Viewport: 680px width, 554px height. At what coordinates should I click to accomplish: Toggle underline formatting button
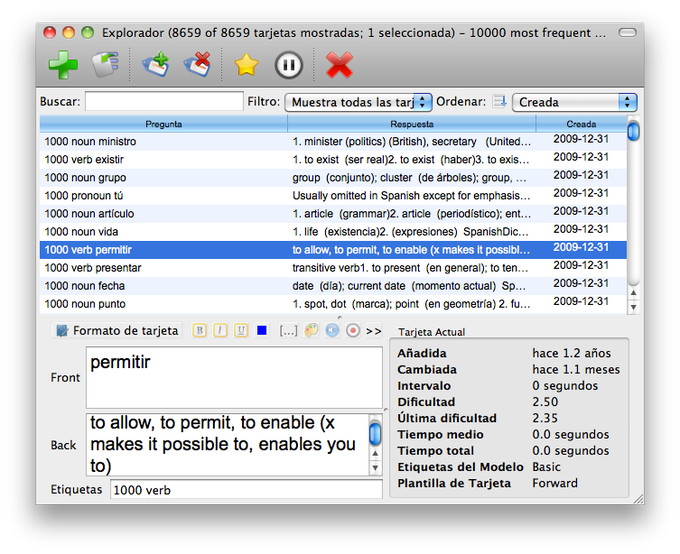241,331
